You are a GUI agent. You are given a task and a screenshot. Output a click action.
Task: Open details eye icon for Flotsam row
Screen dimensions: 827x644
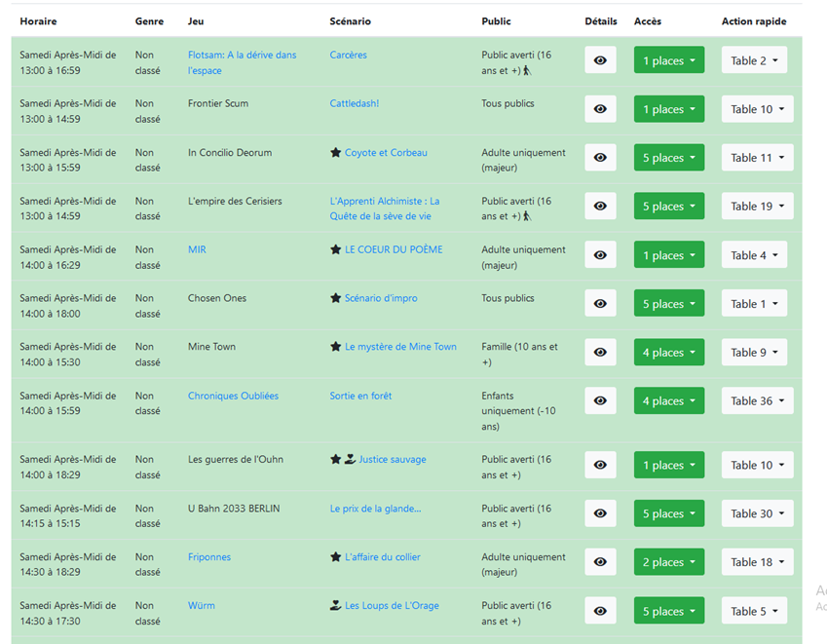click(600, 60)
